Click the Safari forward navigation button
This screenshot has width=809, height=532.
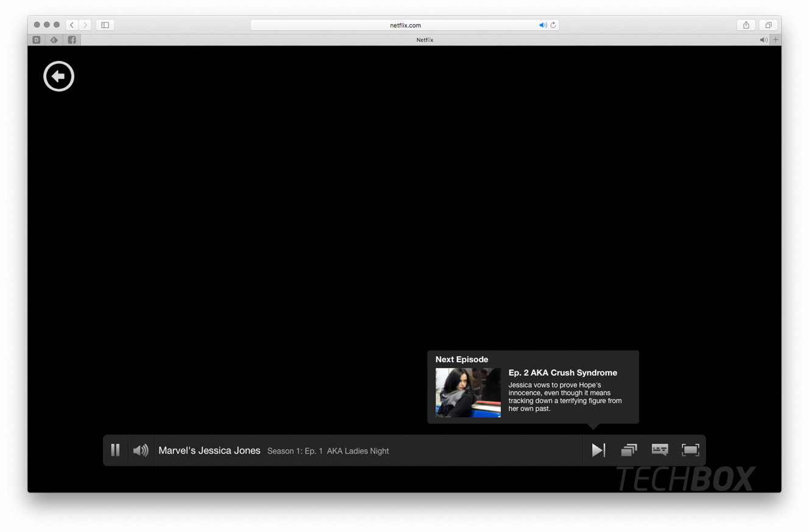86,25
